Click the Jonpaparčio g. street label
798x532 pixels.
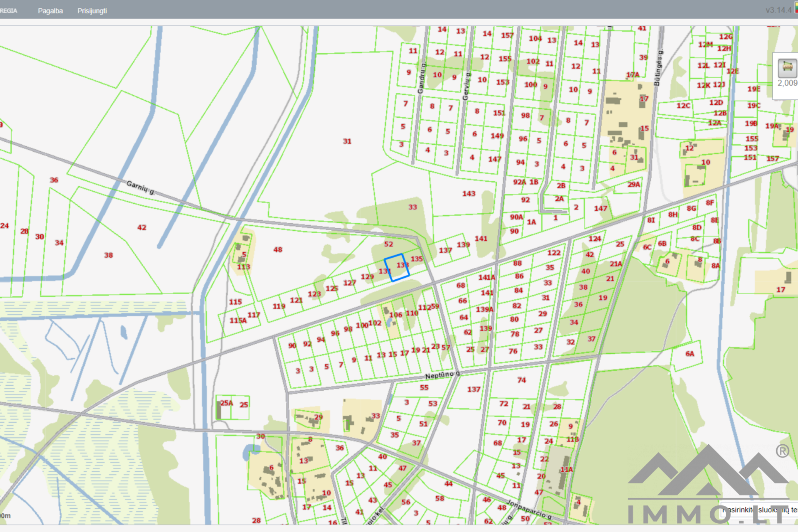(x=530, y=510)
